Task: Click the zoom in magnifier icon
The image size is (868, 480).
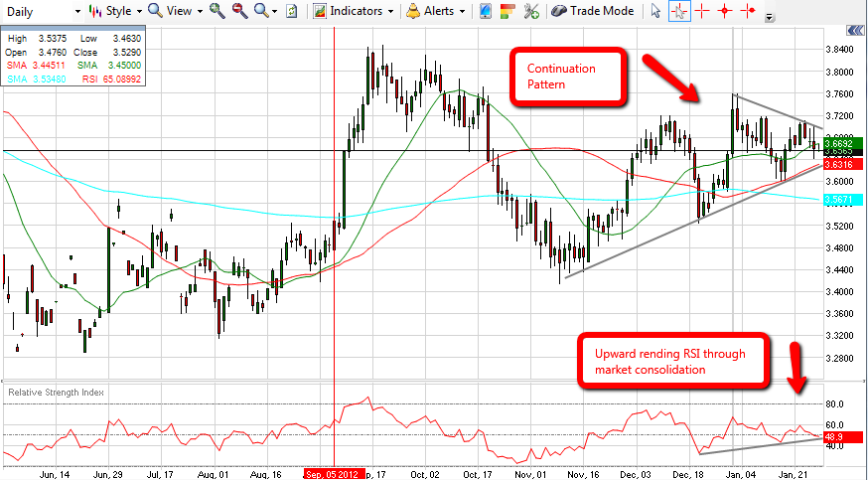Action: tap(218, 12)
